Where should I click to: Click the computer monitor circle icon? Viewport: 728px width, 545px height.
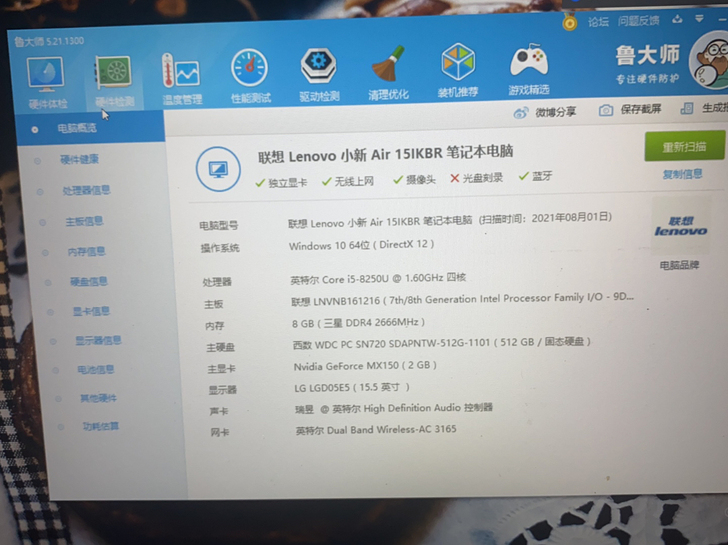tap(218, 169)
